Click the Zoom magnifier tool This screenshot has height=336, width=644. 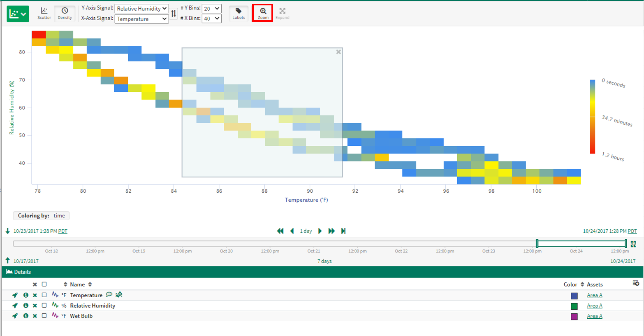point(263,13)
